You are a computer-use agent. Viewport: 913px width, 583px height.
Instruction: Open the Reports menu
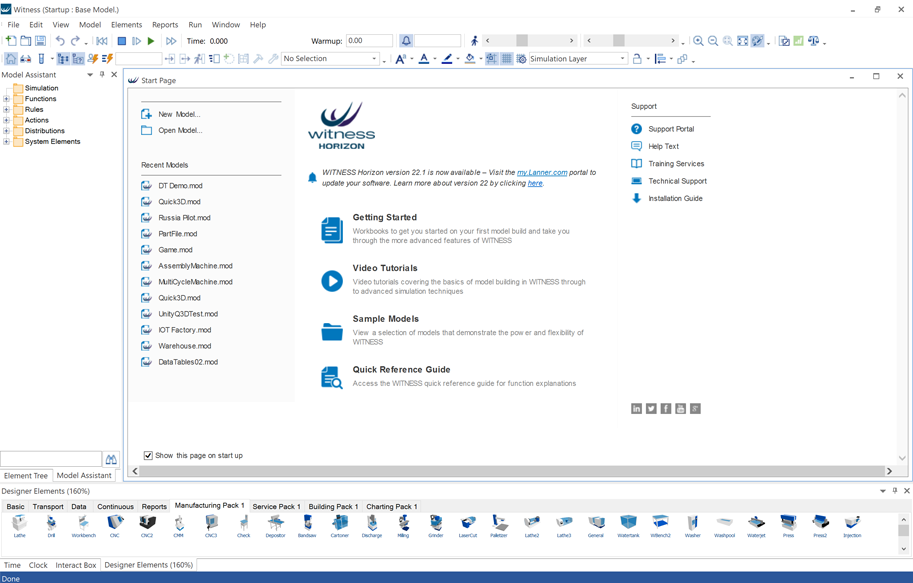click(165, 24)
